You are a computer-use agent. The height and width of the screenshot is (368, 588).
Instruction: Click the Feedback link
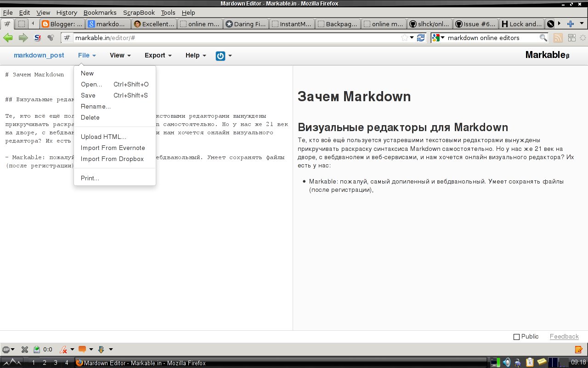[564, 336]
